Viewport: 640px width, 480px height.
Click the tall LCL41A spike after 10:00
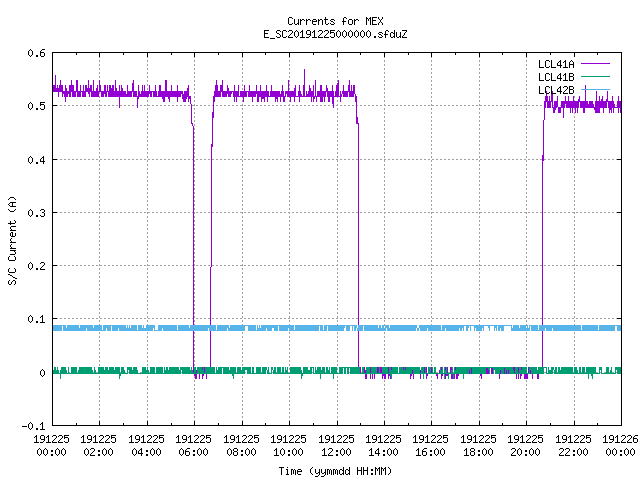[x=304, y=80]
